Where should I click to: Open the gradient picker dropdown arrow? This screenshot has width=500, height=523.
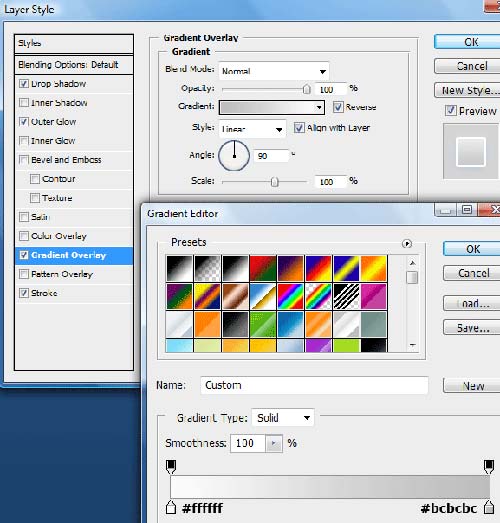(x=319, y=107)
